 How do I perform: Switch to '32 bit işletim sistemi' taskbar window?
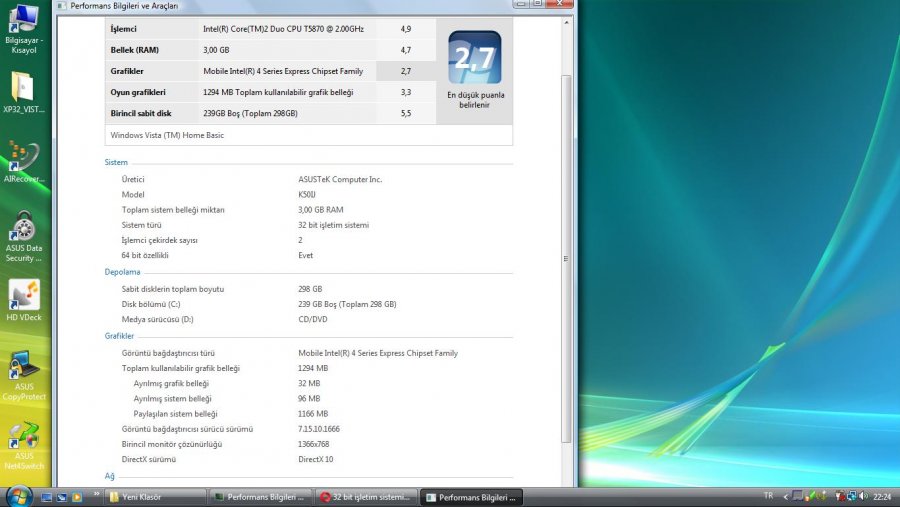tap(364, 497)
